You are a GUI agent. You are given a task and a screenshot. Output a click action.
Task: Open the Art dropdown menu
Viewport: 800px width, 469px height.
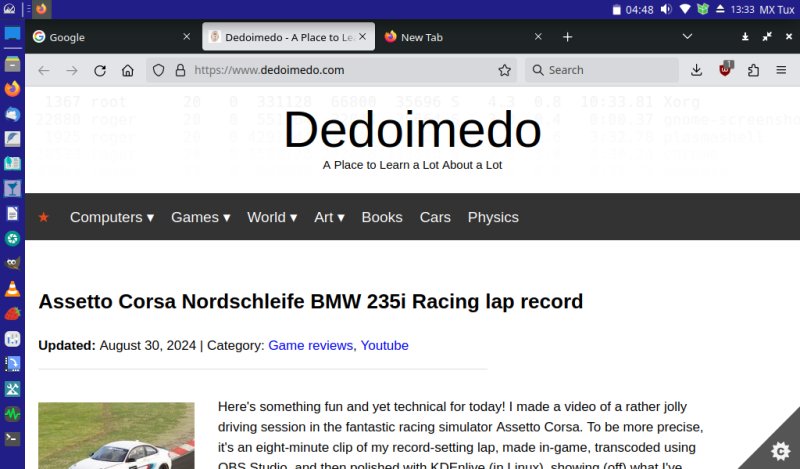pos(329,217)
